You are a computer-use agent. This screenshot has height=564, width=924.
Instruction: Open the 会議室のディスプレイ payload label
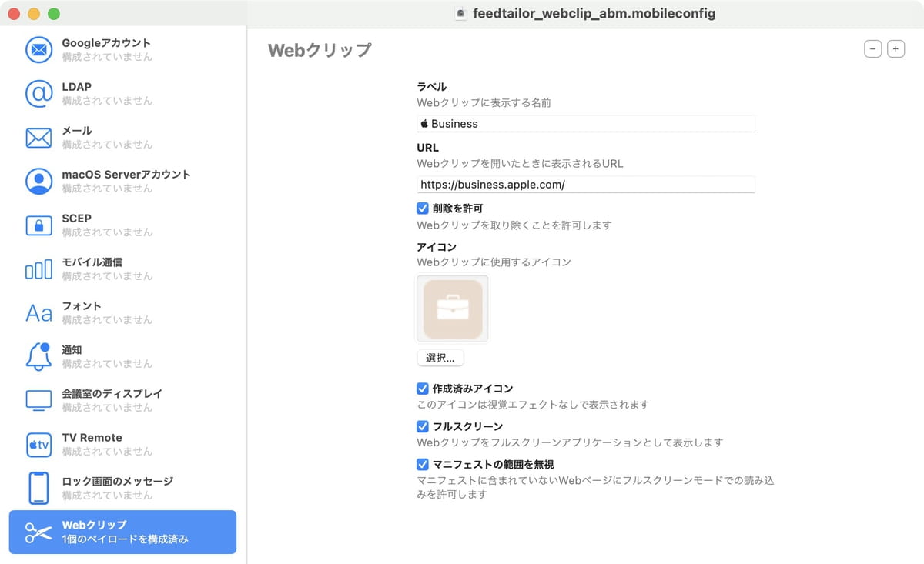point(112,394)
